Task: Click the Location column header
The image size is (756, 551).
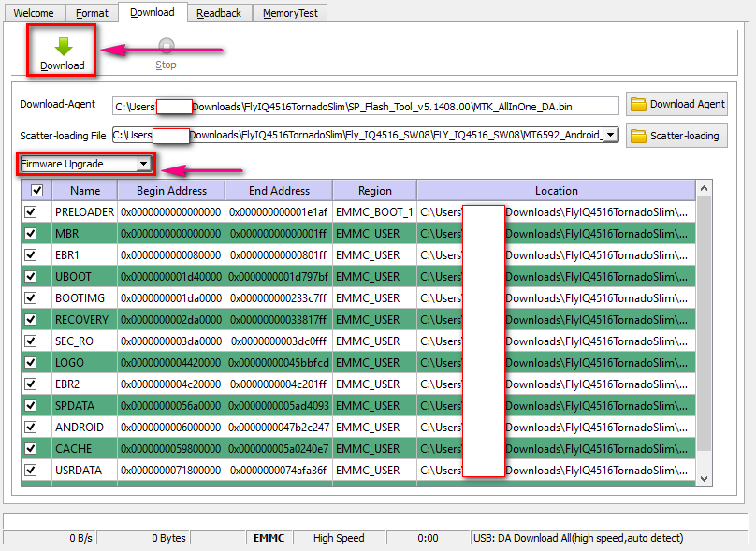Action: 556,191
